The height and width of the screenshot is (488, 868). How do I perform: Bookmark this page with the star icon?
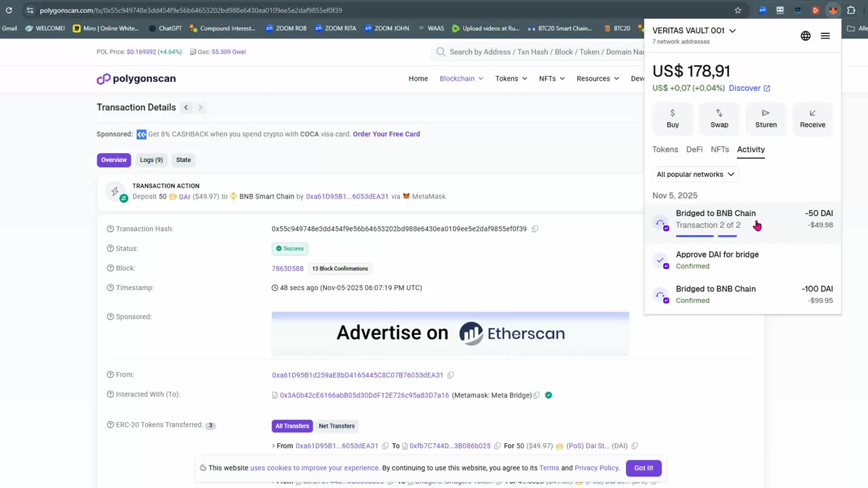[738, 10]
